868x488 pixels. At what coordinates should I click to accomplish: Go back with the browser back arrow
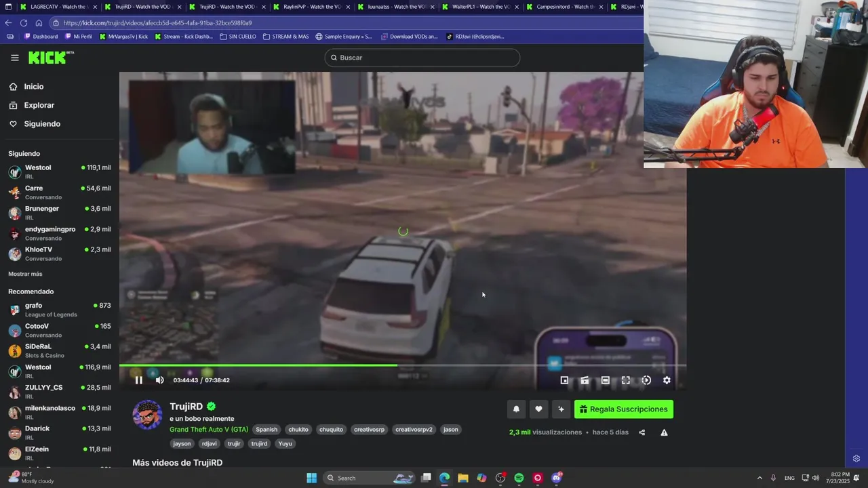pos(8,23)
